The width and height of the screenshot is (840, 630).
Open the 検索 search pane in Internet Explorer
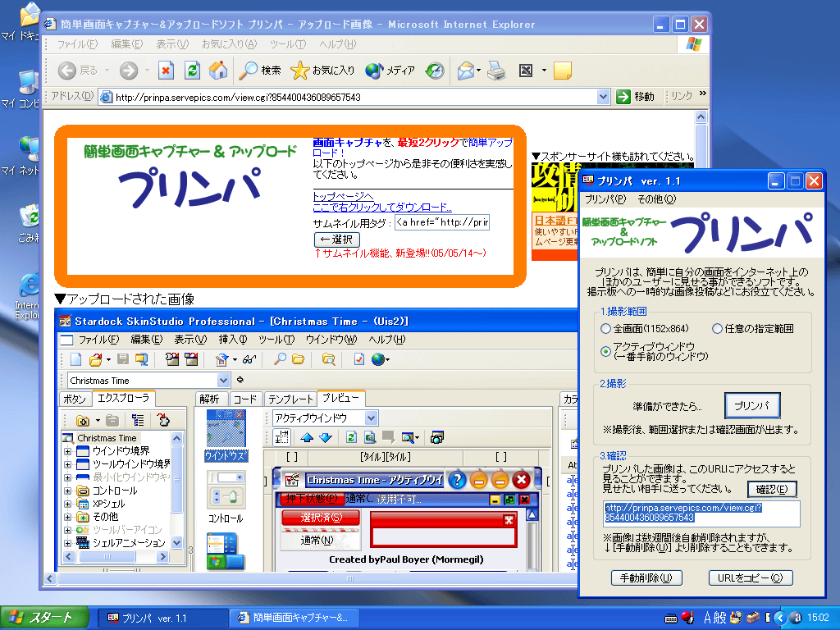(x=260, y=71)
